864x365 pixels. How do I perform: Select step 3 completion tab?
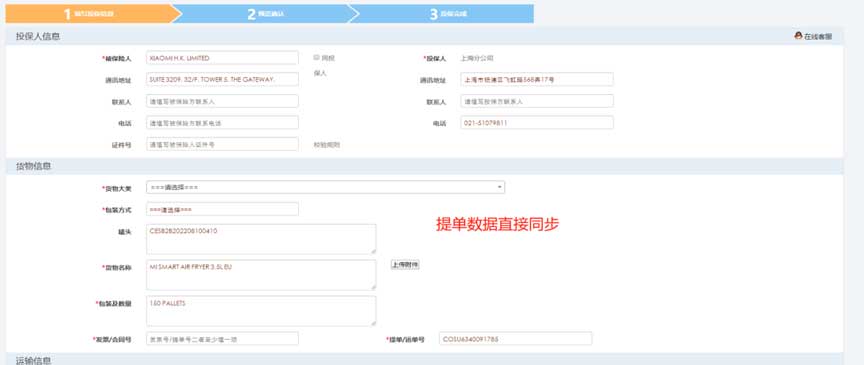445,14
